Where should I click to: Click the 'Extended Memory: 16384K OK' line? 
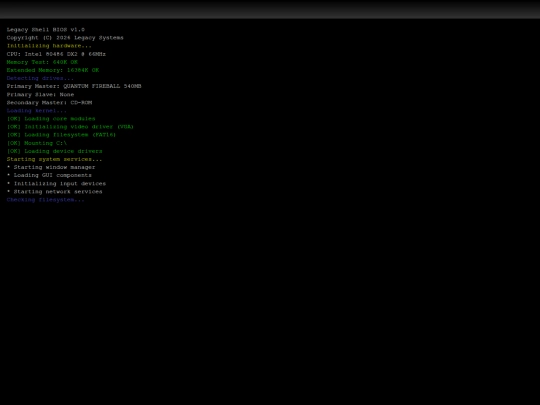[x=53, y=70]
